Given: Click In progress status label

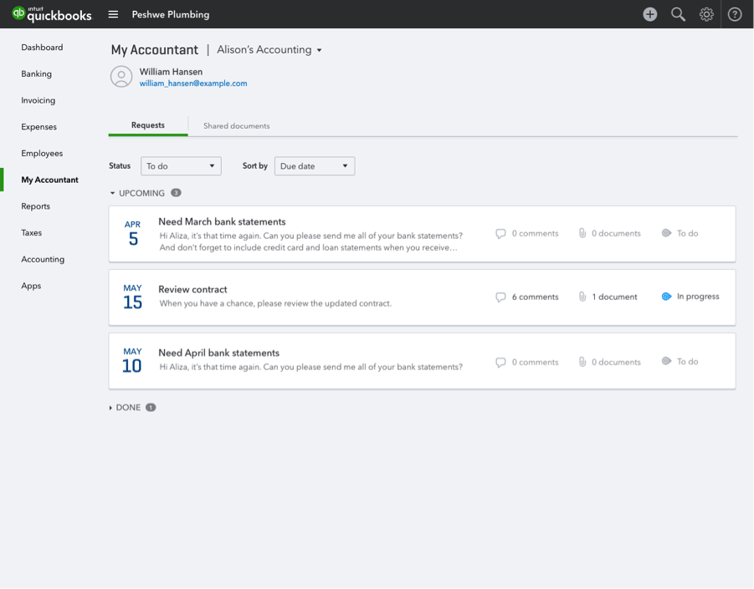Looking at the screenshot, I should click(698, 296).
